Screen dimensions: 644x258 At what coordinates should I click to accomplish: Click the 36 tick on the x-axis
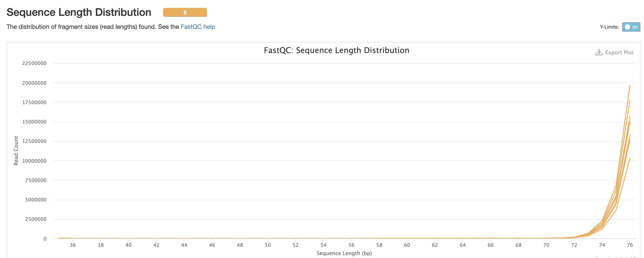[x=73, y=245]
